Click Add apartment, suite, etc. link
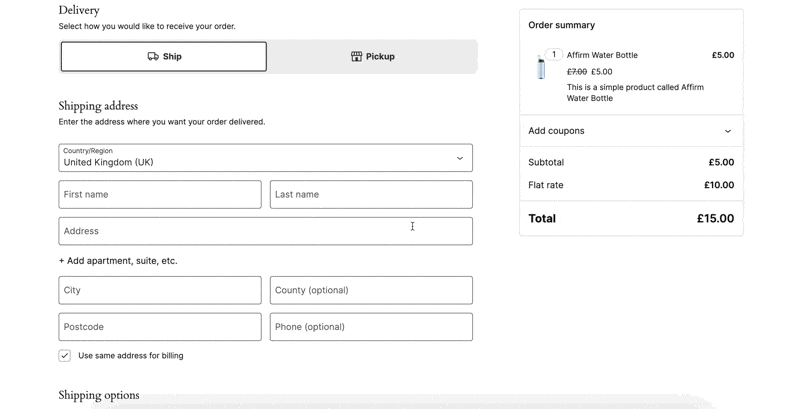Screen dimensions: 800x409 (x=118, y=261)
